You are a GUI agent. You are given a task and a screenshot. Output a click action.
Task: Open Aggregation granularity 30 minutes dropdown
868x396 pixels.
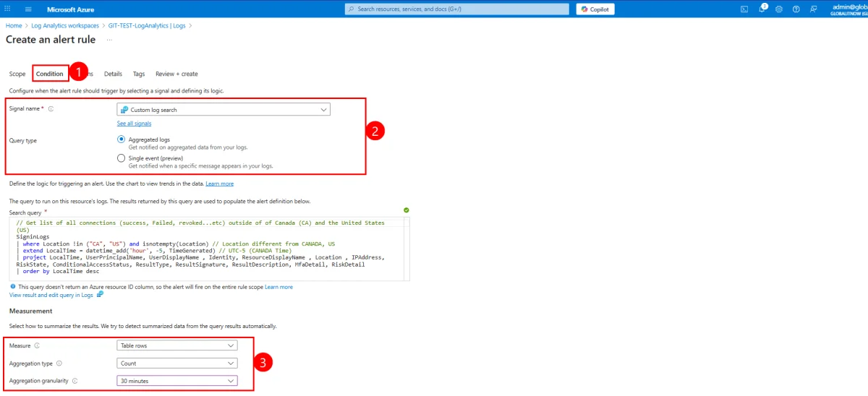pyautogui.click(x=177, y=381)
